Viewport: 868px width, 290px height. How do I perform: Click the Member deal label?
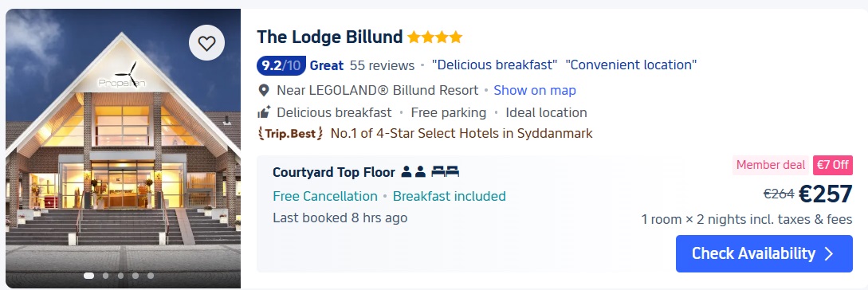pos(771,165)
